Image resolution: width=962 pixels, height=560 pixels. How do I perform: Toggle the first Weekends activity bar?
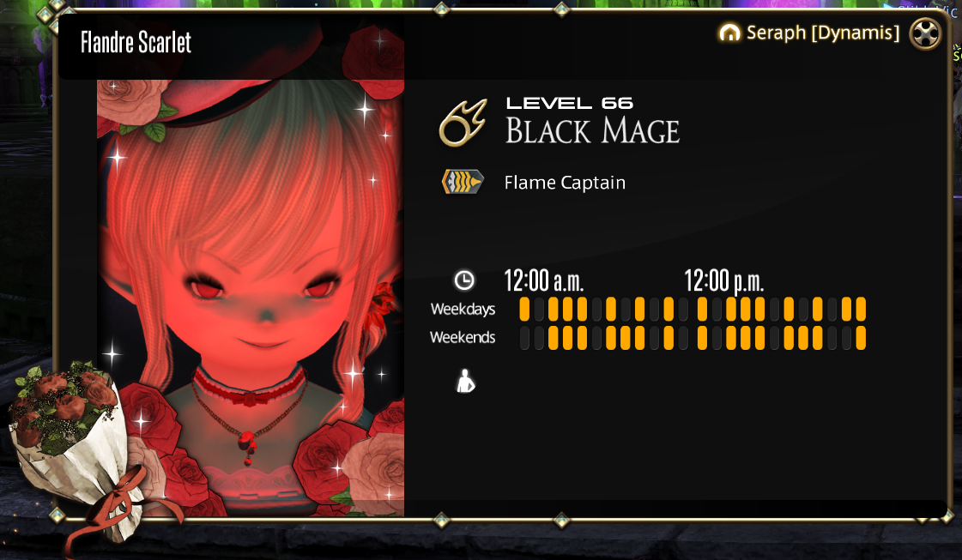524,338
